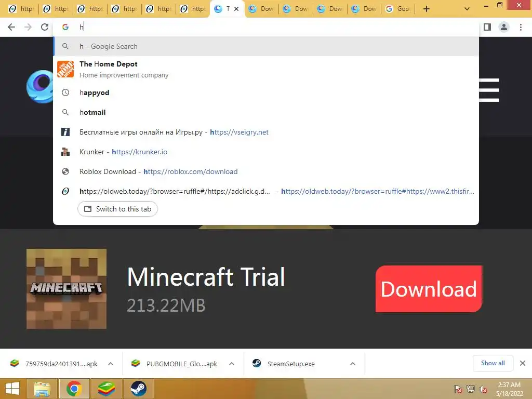Click the magnifier icon beside 'hotmail'
Viewport: 532px width, 399px height.
coord(65,112)
